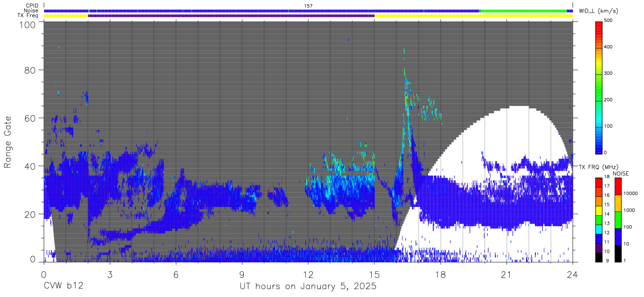
Task: Click the rainbow WID velocity colorbar
Action: 599,87
